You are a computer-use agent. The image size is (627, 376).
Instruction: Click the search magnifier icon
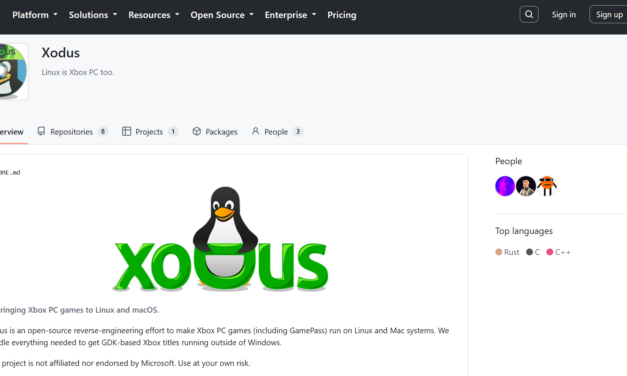tap(529, 14)
